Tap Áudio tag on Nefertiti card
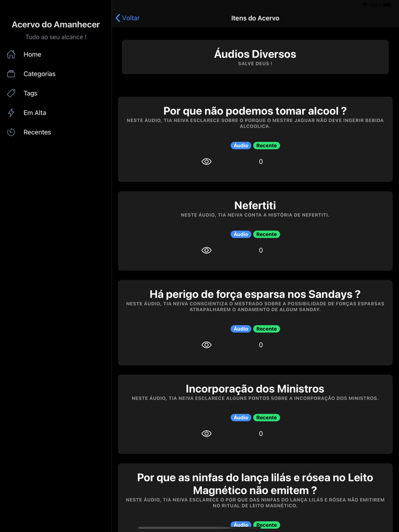Image resolution: width=399 pixels, height=532 pixels. point(241,234)
